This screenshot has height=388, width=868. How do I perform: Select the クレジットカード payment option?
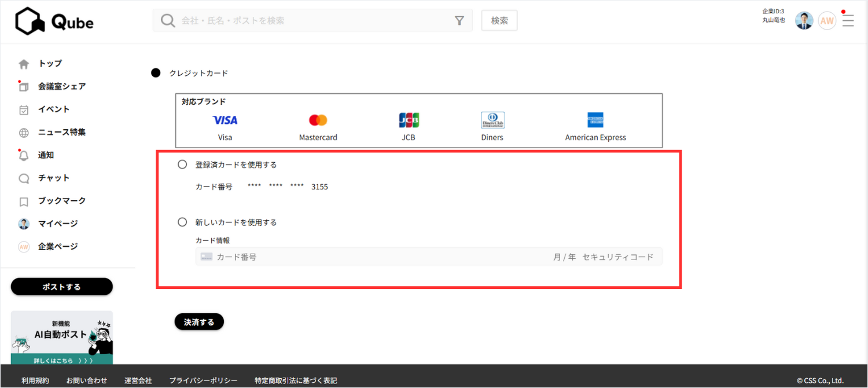[156, 73]
